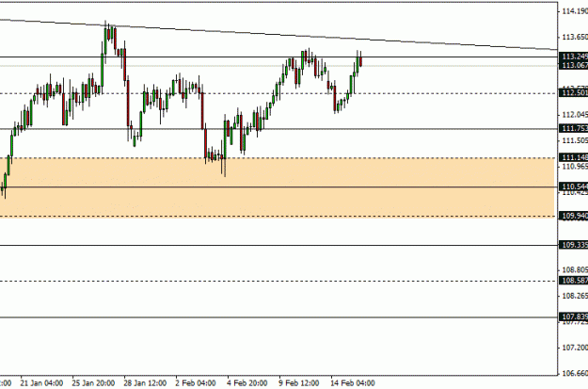Select the 111.148 level price tag
The height and width of the screenshot is (389, 588).
tap(573, 157)
